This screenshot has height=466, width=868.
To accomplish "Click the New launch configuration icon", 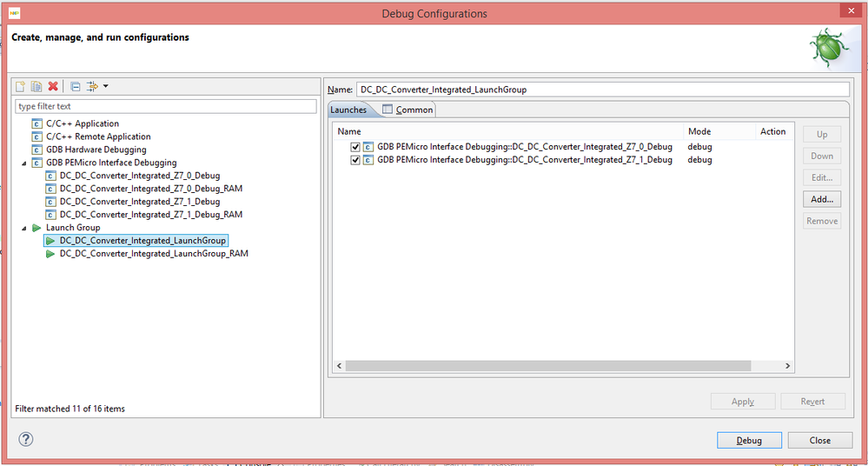I will tap(21, 86).
